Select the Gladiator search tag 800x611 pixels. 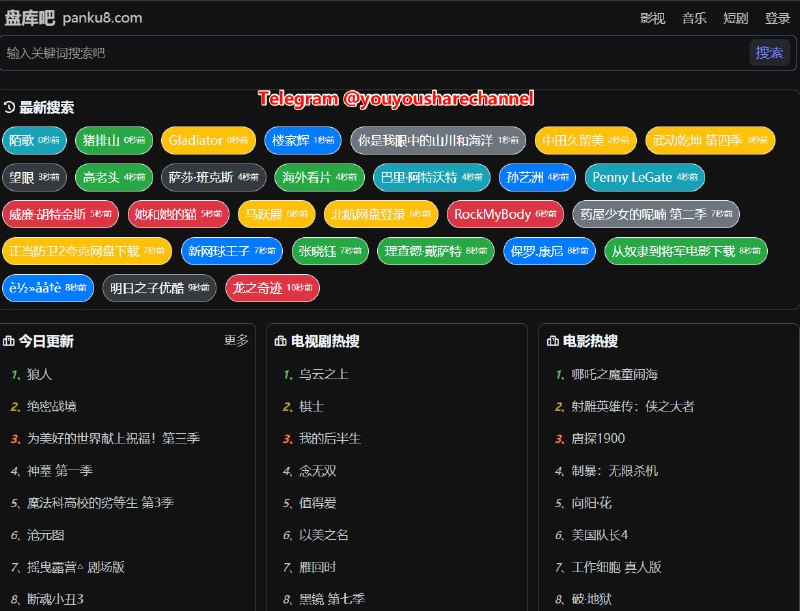[207, 140]
